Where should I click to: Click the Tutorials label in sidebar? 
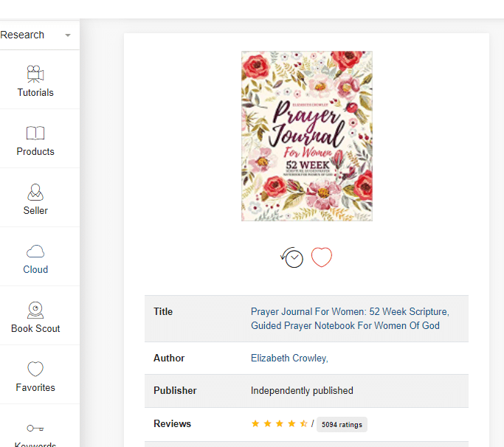[x=35, y=92]
